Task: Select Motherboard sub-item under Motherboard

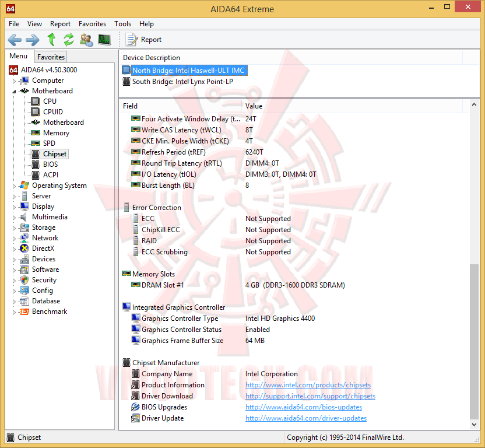Action: click(64, 123)
